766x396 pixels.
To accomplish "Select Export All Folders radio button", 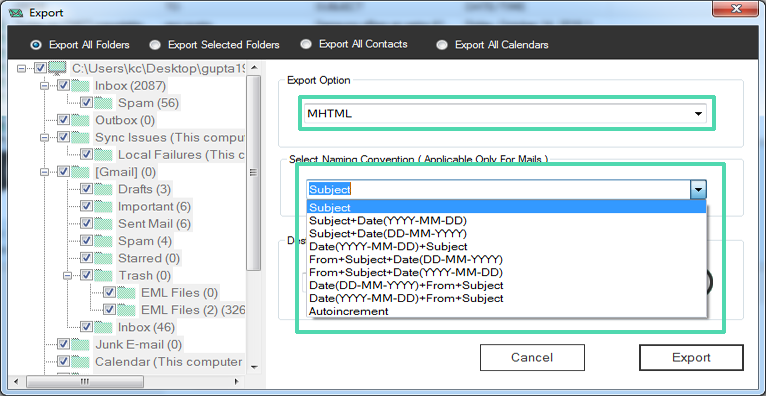I will point(36,45).
